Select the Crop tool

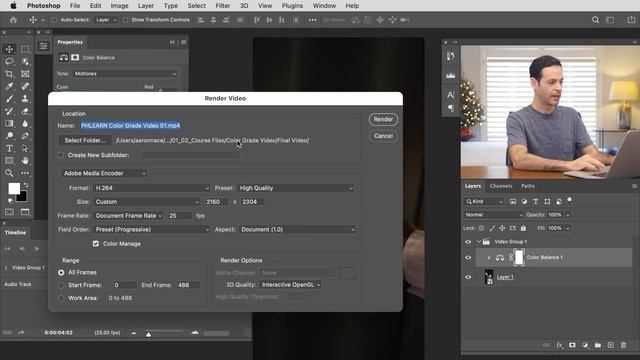[x=9, y=74]
